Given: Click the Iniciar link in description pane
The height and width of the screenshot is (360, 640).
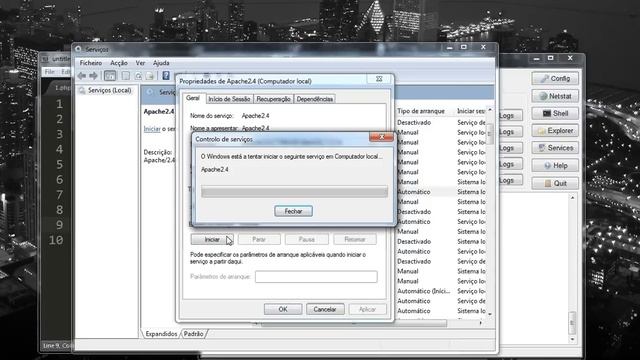Looking at the screenshot, I should (152, 129).
